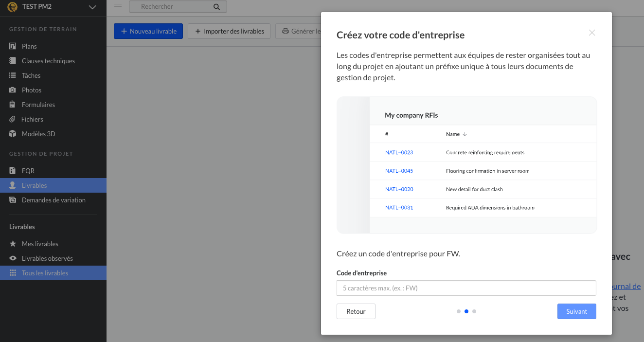Click the NATL–0031 link in example

tap(399, 208)
